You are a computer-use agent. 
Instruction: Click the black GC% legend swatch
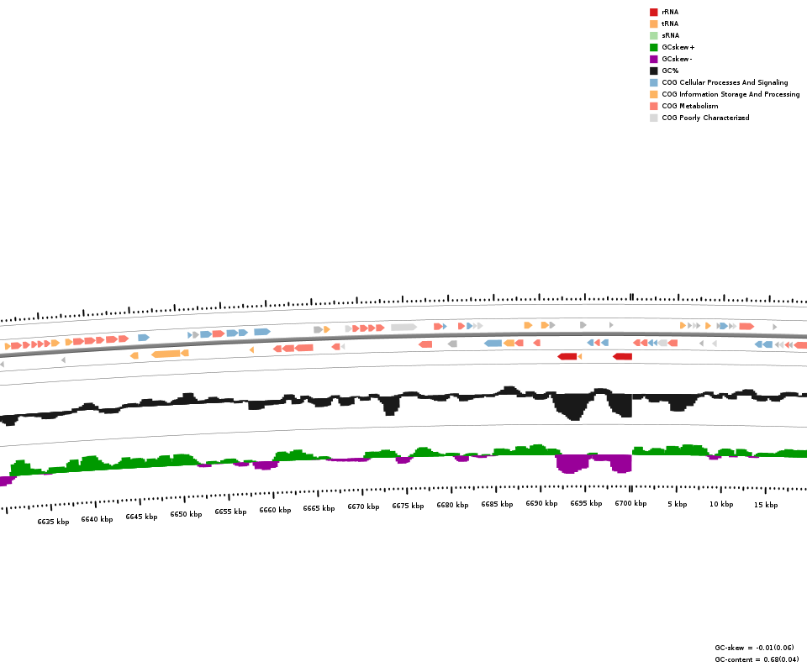point(653,71)
